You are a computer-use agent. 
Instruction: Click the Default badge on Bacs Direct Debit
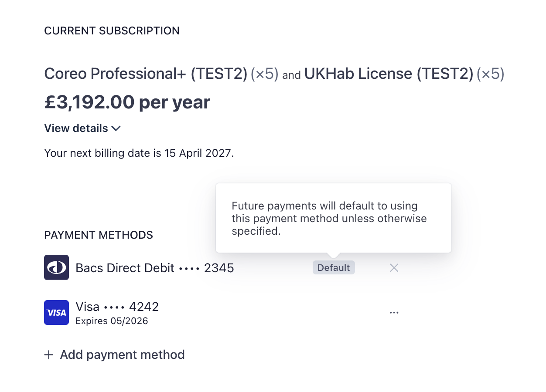(334, 268)
